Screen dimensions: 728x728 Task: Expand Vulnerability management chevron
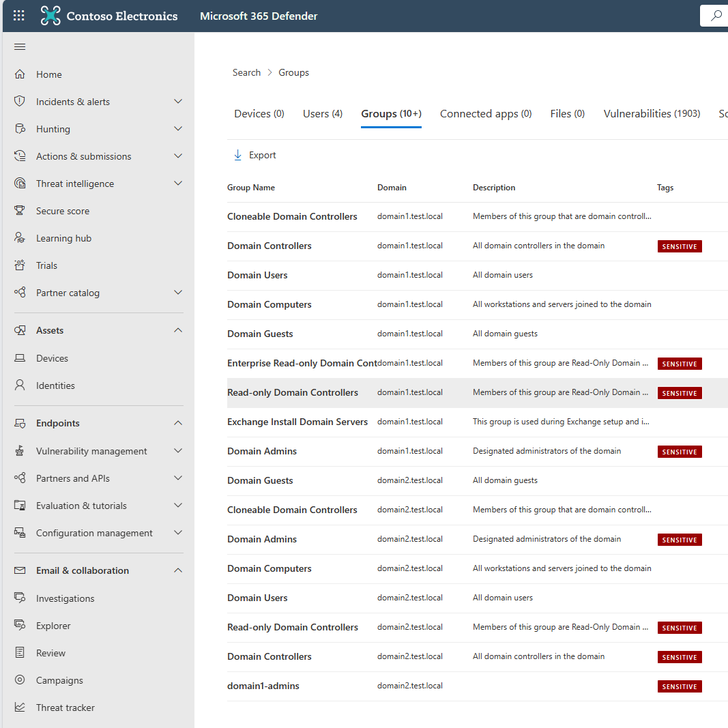[x=178, y=451]
